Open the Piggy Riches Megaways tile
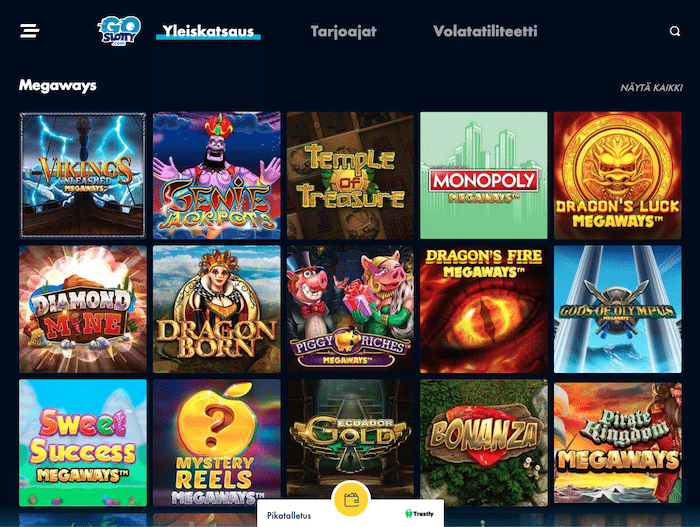Image resolution: width=700 pixels, height=527 pixels. (350, 309)
